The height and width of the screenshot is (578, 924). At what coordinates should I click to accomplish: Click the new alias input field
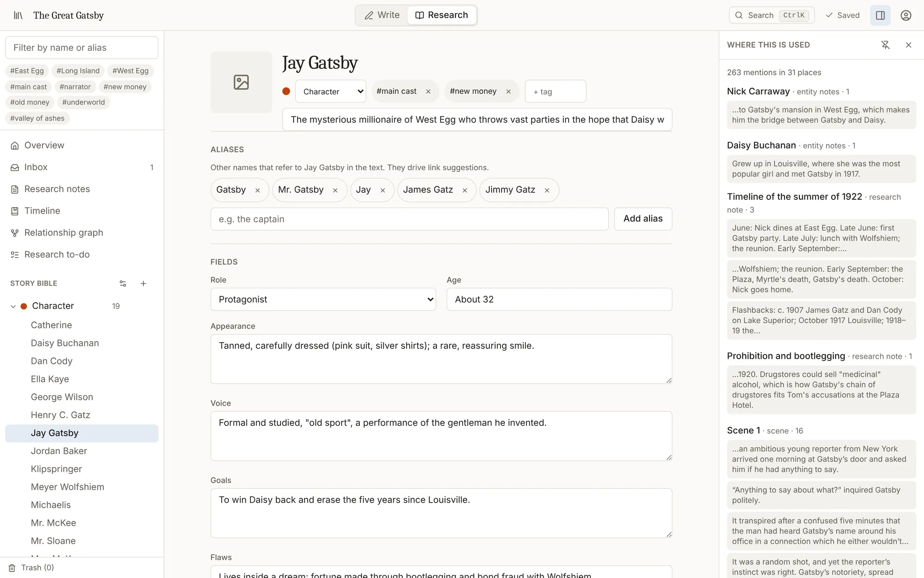tap(409, 219)
